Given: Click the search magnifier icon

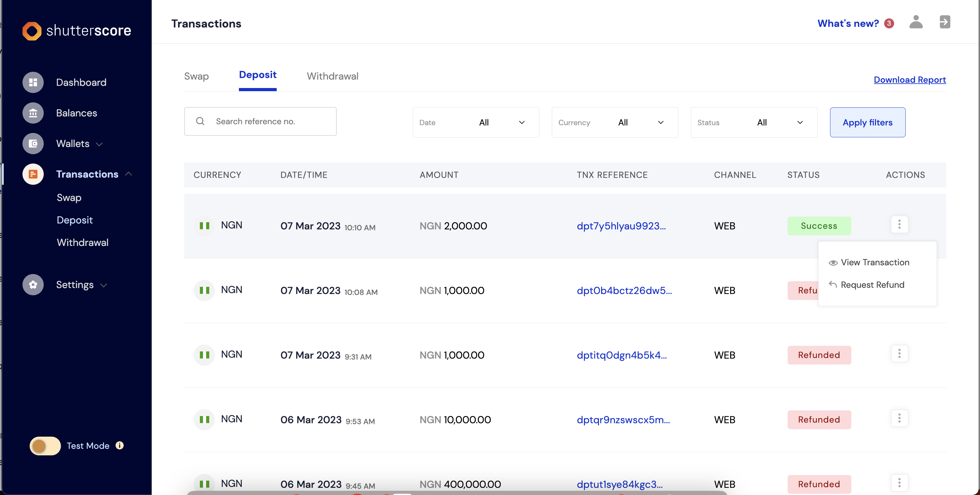Looking at the screenshot, I should click(x=200, y=121).
